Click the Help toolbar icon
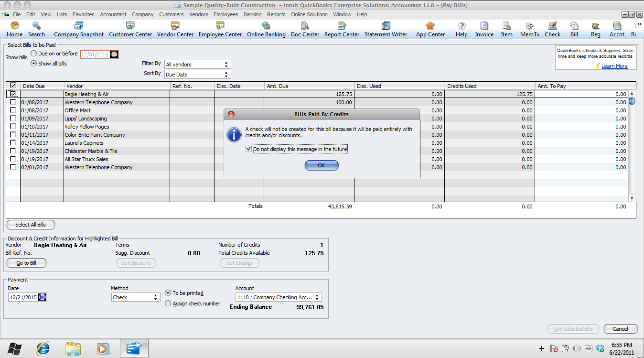The width and height of the screenshot is (644, 358). pos(462,30)
